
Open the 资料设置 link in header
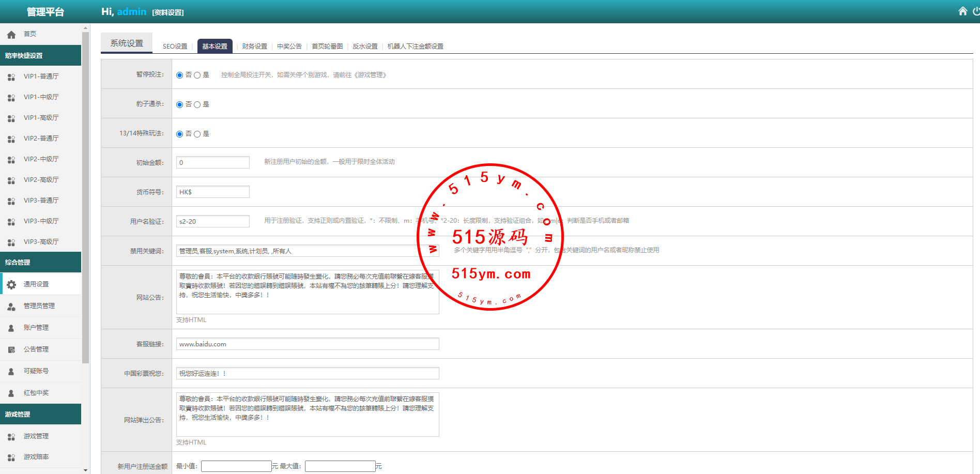[x=168, y=12]
